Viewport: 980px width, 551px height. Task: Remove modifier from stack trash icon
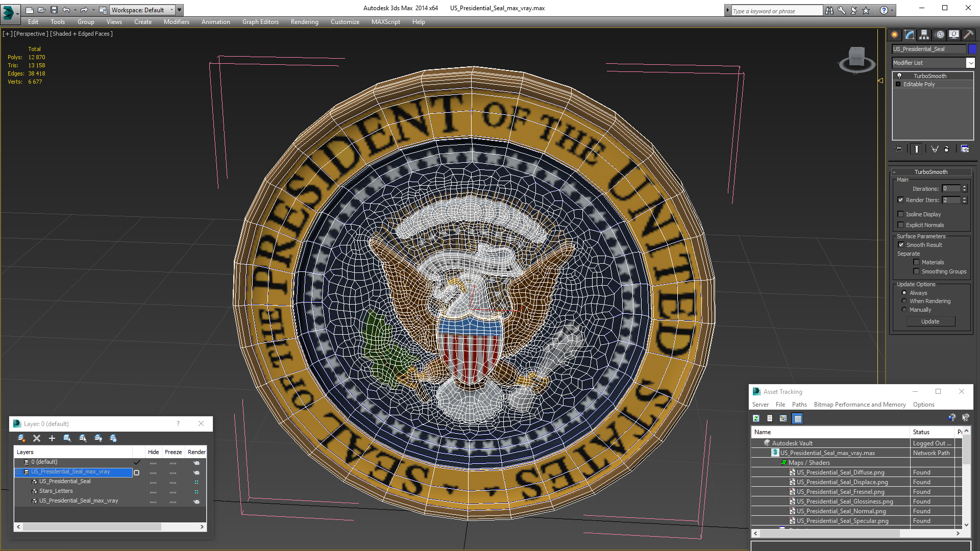coord(947,149)
